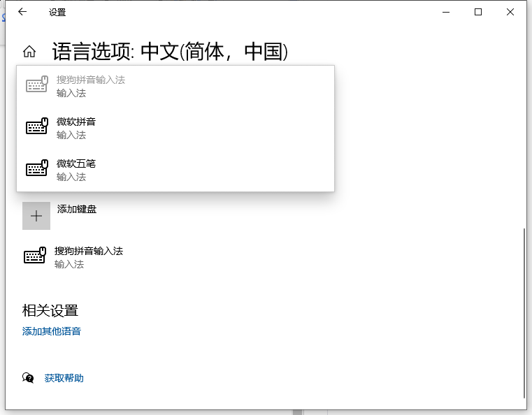The image size is (532, 415).
Task: Open the 获取帮助 link
Action: (x=64, y=378)
